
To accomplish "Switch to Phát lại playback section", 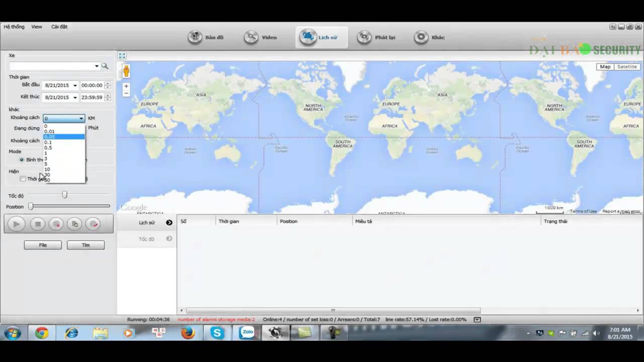I will tap(376, 37).
